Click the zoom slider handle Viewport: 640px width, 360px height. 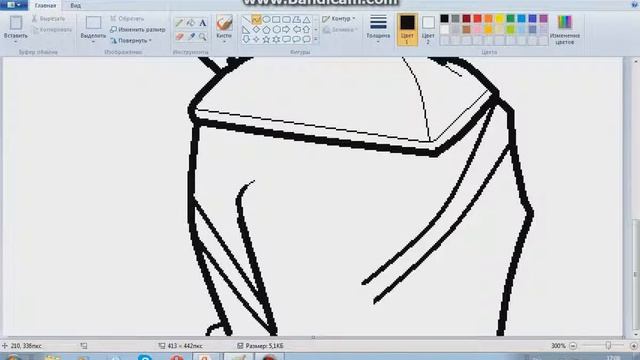(608, 346)
